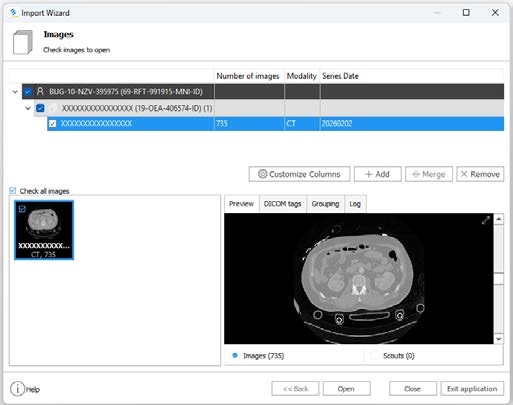The height and width of the screenshot is (405, 513).
Task: Click the Help info icon
Action: 17,389
